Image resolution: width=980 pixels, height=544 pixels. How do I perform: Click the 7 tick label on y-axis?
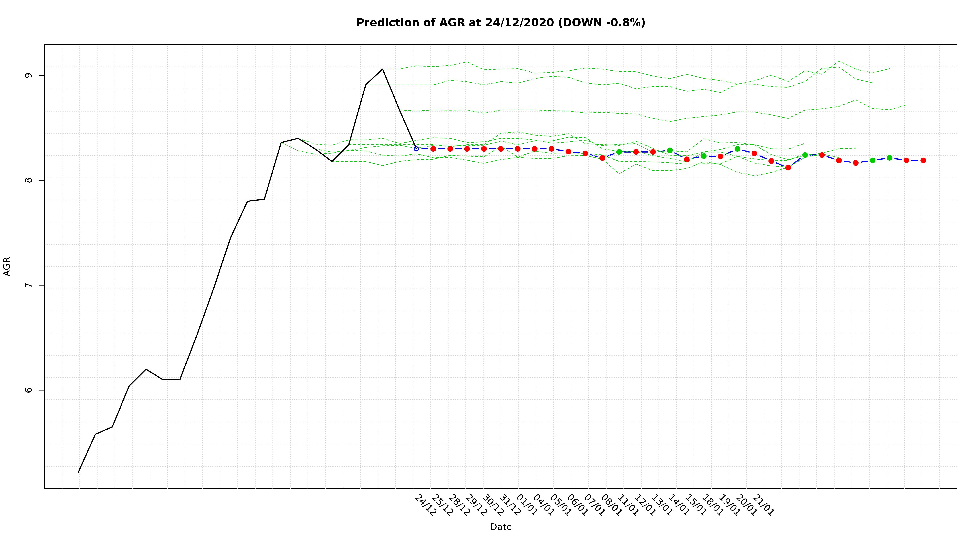(28, 285)
